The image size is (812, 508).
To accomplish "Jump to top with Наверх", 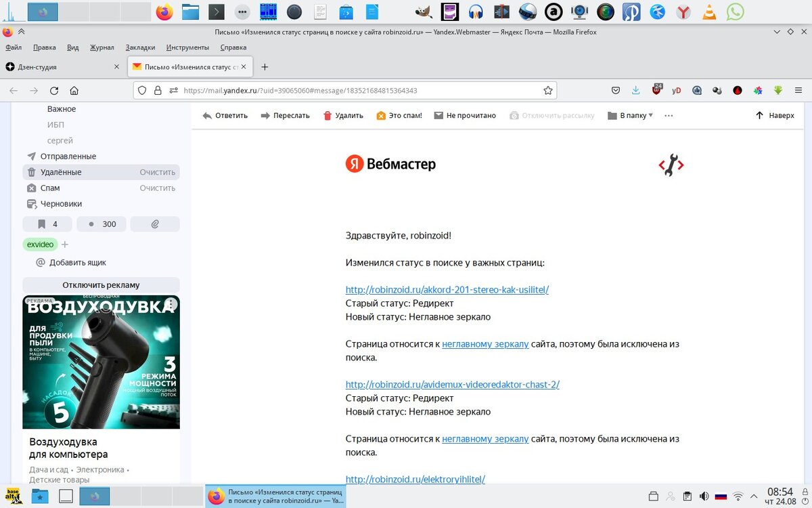I will 775,115.
